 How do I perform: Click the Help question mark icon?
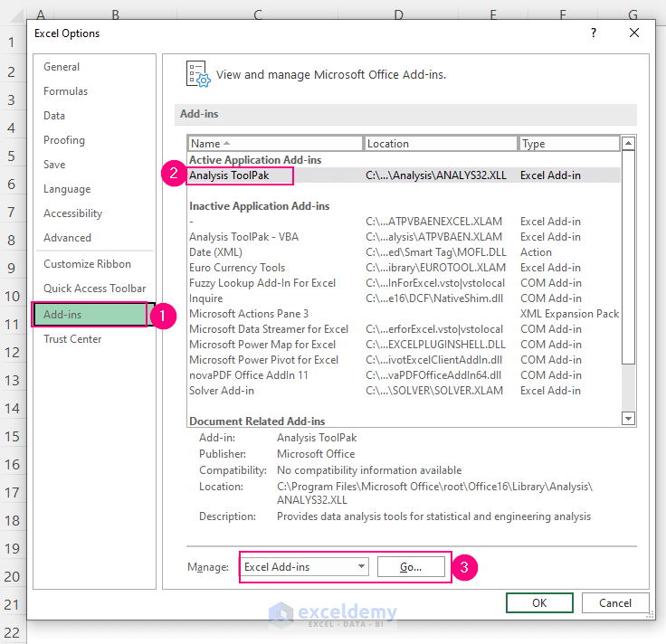click(x=594, y=33)
